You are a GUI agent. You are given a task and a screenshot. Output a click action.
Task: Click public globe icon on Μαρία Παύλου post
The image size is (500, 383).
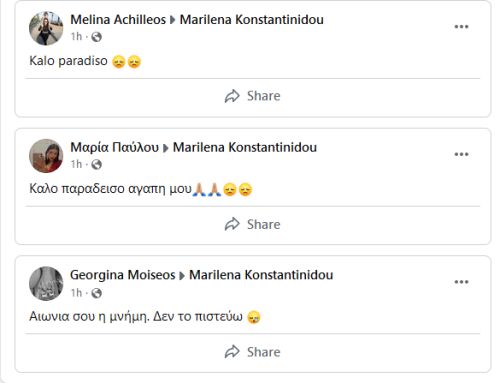pyautogui.click(x=96, y=164)
